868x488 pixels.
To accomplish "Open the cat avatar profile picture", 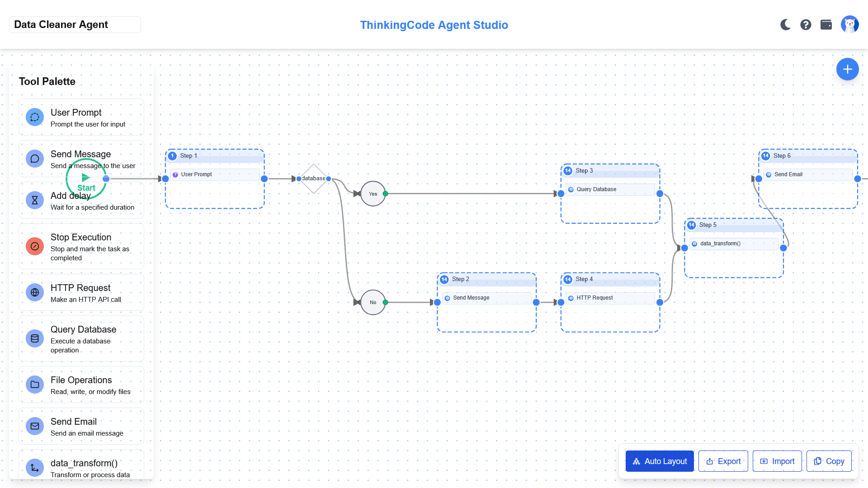I will [x=850, y=24].
